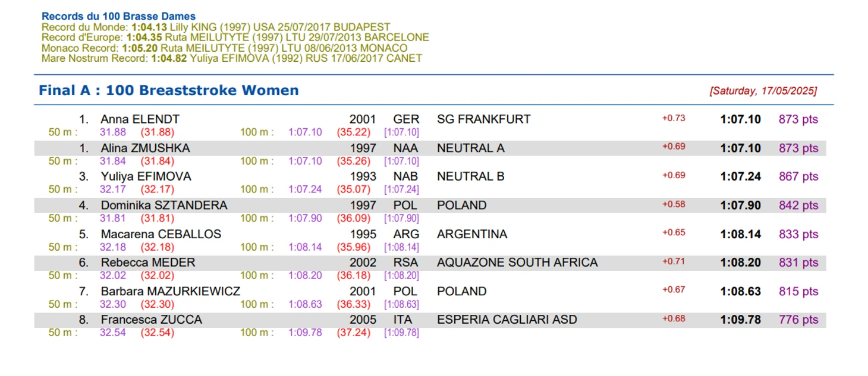Click on Yuliya EFIMOVA in third place

[146, 176]
